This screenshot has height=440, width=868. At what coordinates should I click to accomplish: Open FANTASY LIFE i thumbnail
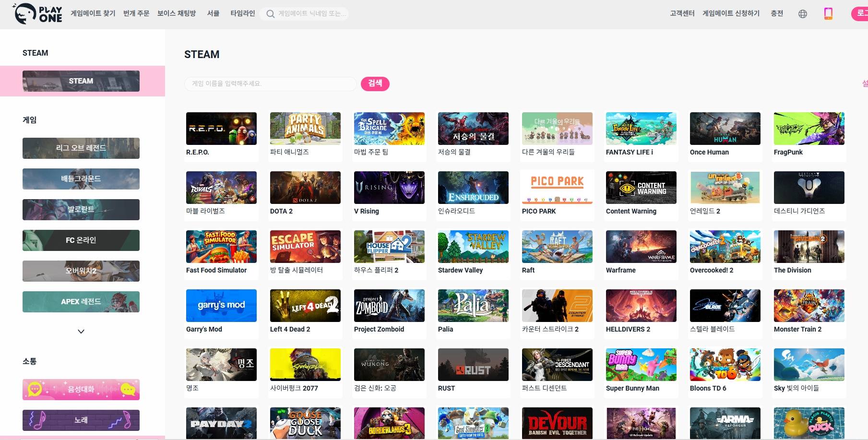pyautogui.click(x=641, y=129)
